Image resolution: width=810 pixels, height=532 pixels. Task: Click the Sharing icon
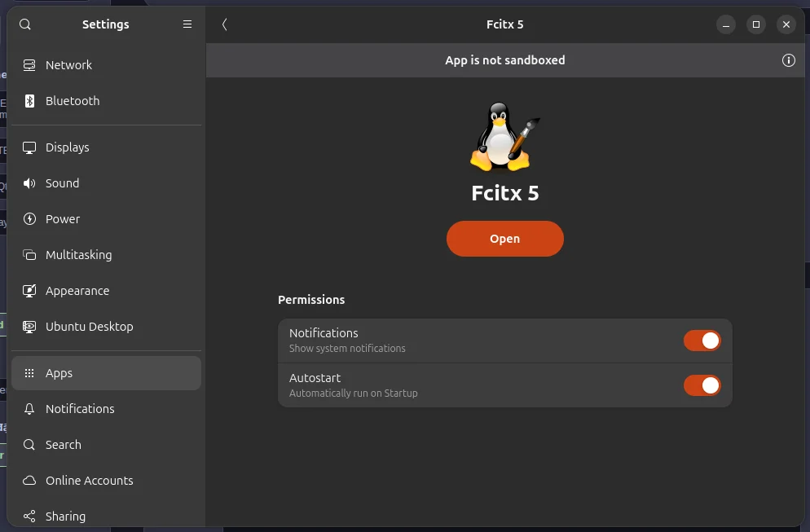[x=29, y=516]
